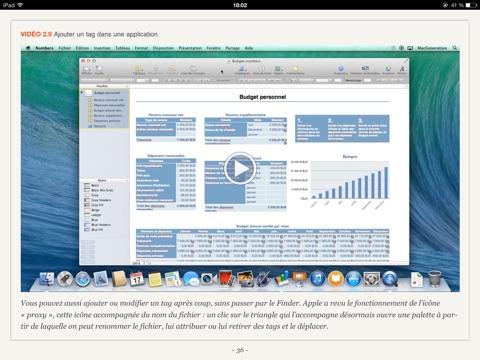Click the Épargne bar chart
The width and height of the screenshot is (480, 360).
tap(341, 182)
